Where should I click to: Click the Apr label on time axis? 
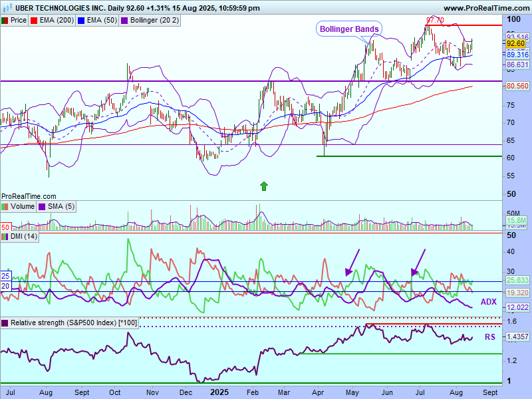point(318,392)
